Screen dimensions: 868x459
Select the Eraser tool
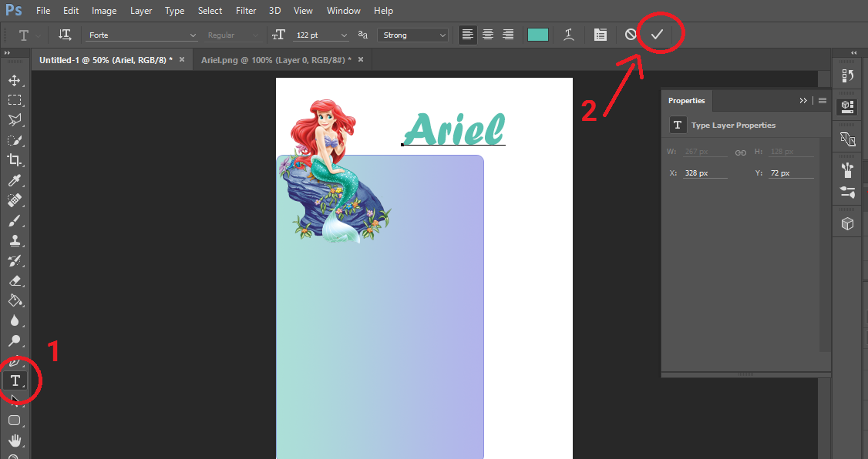coord(15,281)
